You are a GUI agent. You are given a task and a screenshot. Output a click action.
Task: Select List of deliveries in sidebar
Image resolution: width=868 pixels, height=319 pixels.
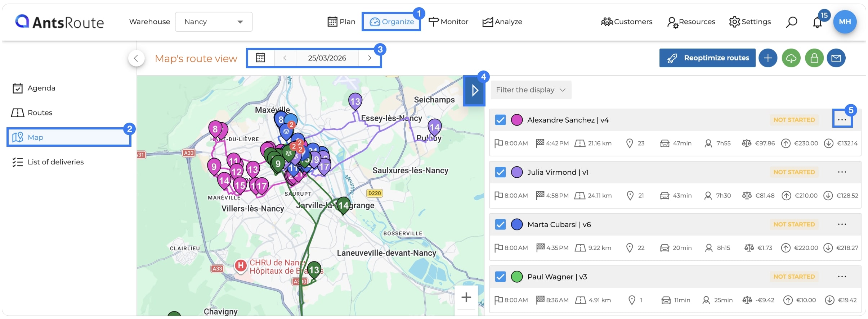(48, 162)
